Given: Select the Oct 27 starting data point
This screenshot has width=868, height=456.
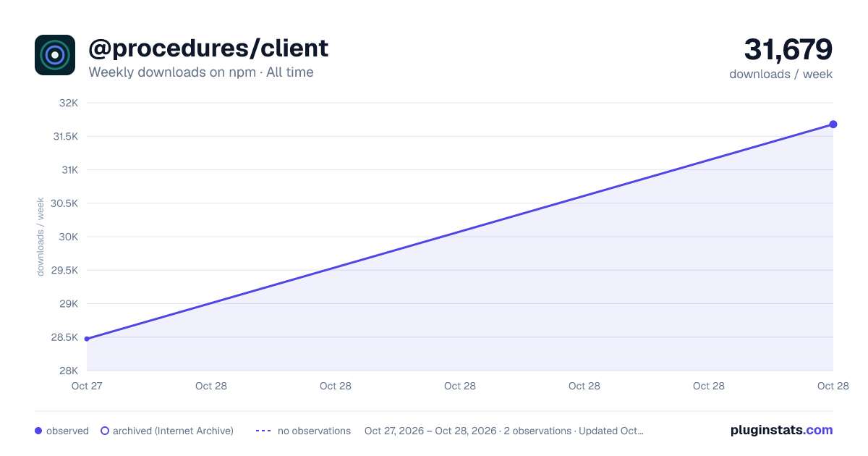Looking at the screenshot, I should click(x=87, y=339).
